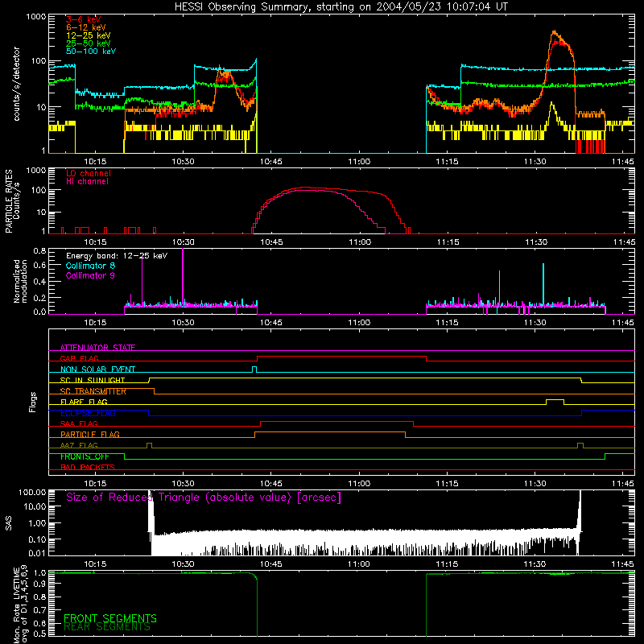Click the Size of Reduced Triangle title

[204, 497]
